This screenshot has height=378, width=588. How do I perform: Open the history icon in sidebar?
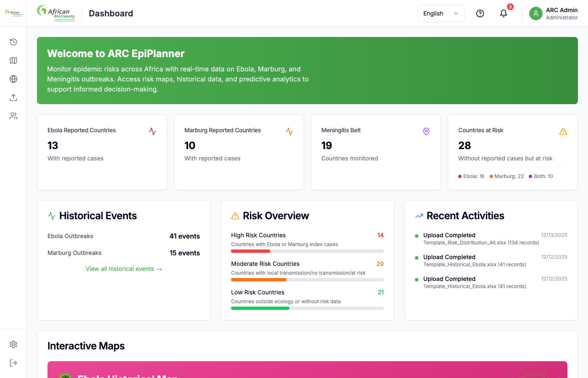click(x=13, y=42)
